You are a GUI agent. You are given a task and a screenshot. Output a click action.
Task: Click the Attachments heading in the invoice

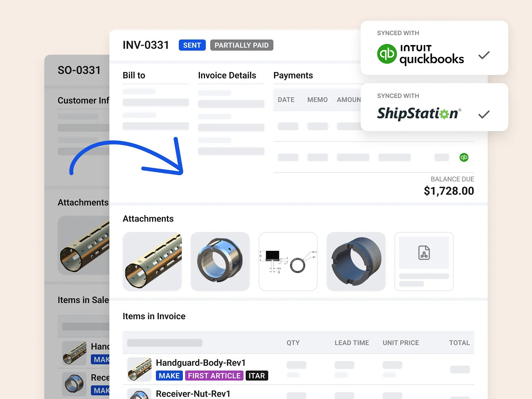click(148, 219)
